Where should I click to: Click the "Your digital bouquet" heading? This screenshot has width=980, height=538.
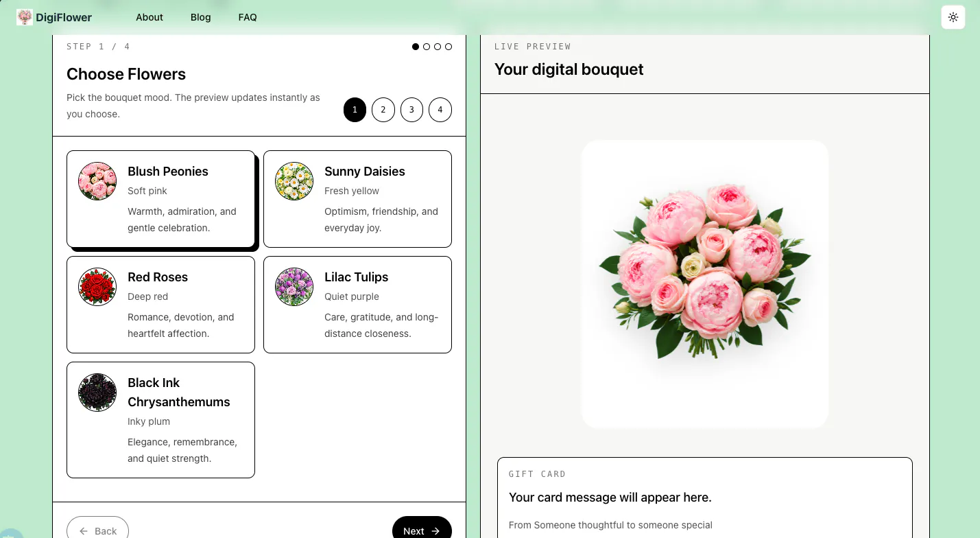569,69
